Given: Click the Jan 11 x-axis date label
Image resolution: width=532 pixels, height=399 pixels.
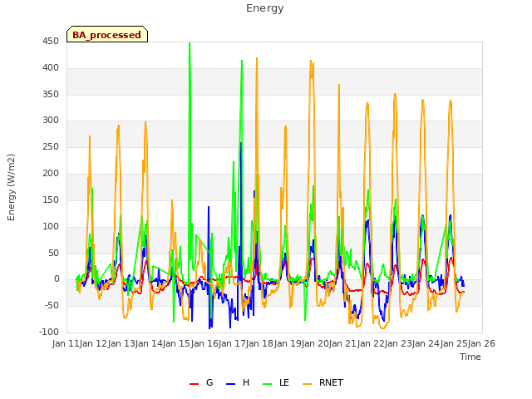Looking at the screenshot, I should (66, 343).
